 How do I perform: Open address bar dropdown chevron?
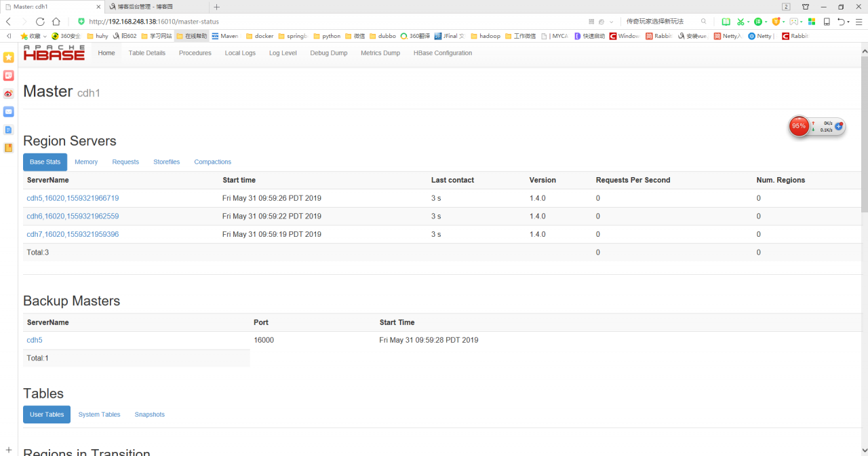(612, 22)
